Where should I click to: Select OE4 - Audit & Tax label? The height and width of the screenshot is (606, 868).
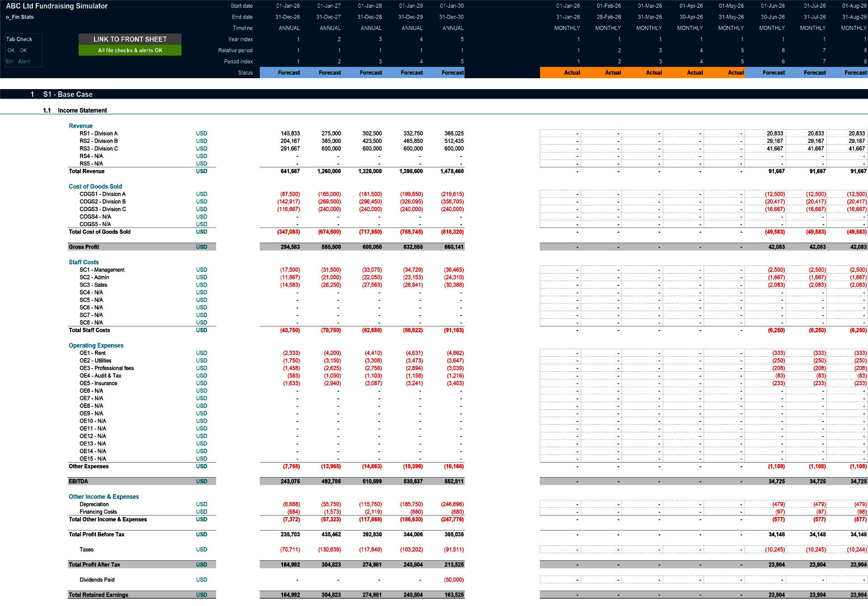click(100, 376)
